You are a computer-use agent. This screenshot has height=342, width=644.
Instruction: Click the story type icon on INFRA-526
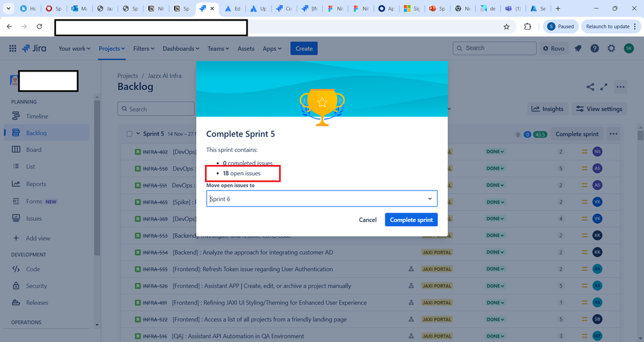(137, 286)
